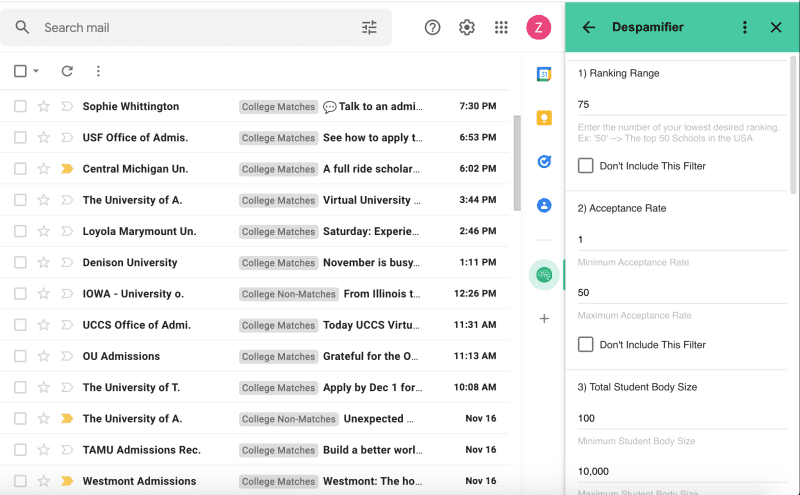Viewport: 800px width, 495px height.
Task: Open the Despamifier three-dot options menu
Action: click(x=745, y=28)
